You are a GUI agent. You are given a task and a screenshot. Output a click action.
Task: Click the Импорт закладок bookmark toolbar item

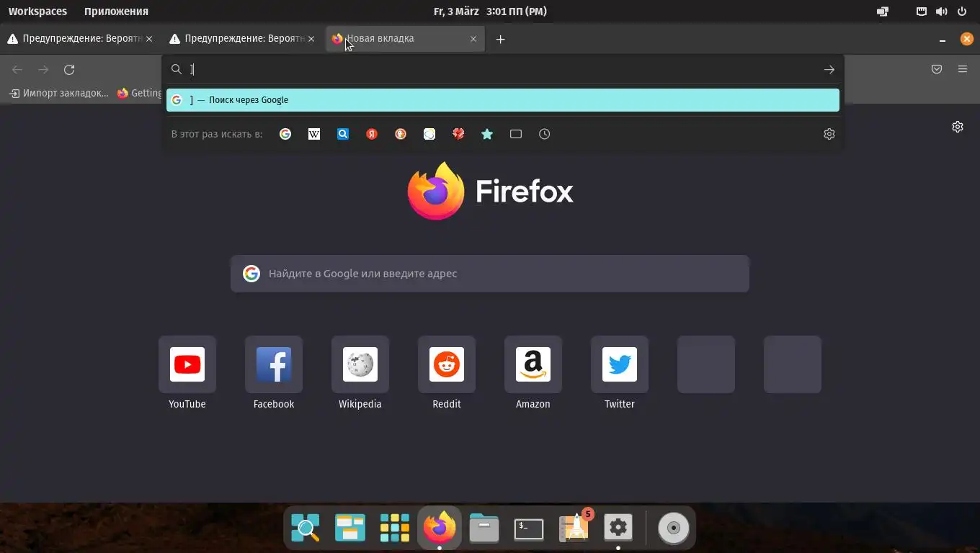59,93
